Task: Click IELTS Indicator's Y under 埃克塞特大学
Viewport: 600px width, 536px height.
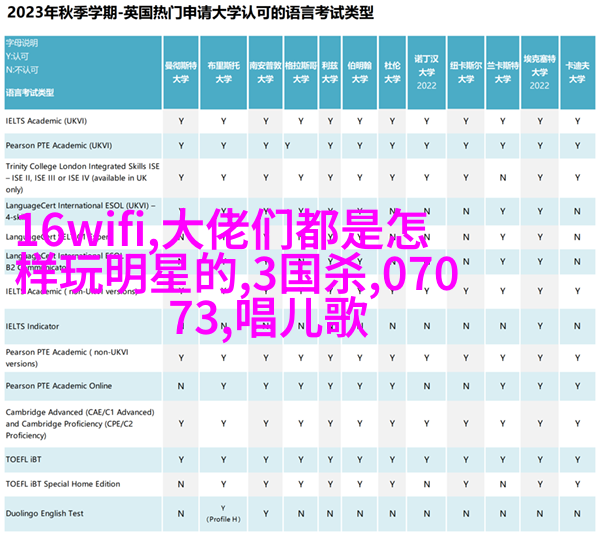Action: [540, 326]
